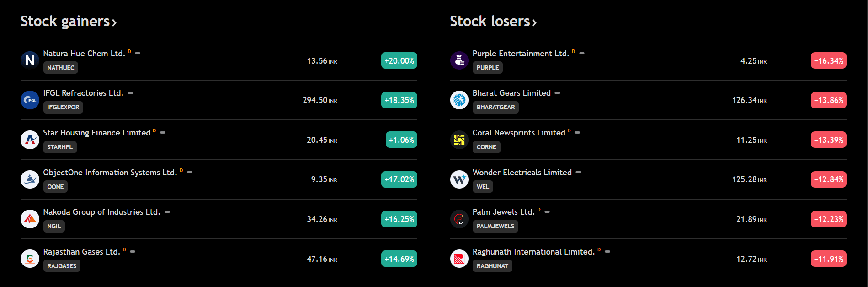Screen dimensions: 868x287
Task: Open the Stock gainers list heading
Action: pos(68,22)
